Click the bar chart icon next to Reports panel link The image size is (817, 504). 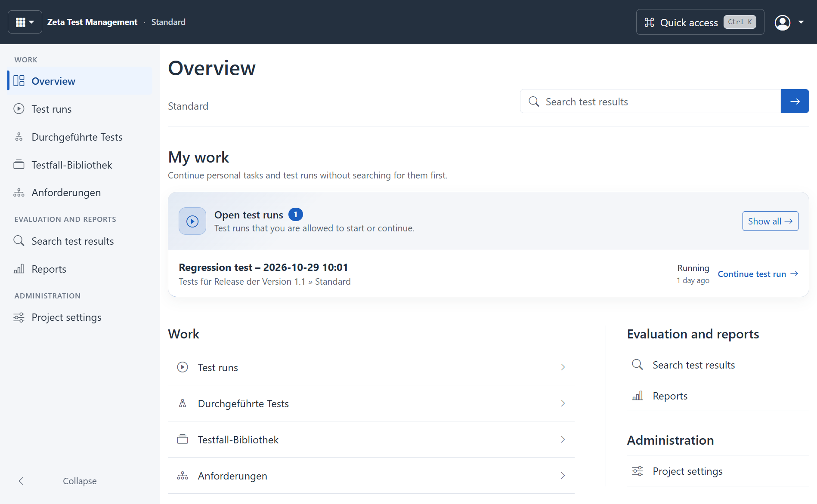[x=638, y=396]
